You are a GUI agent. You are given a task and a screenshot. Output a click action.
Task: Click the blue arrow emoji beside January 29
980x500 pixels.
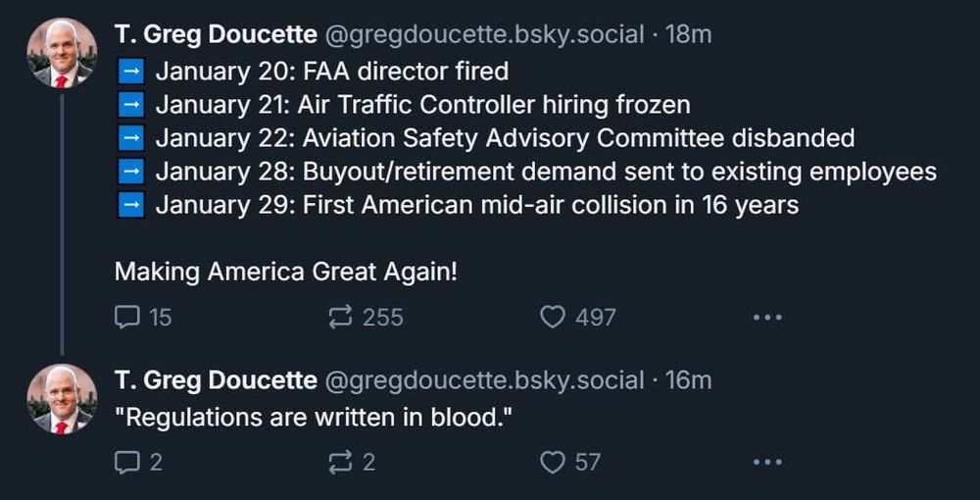click(130, 205)
